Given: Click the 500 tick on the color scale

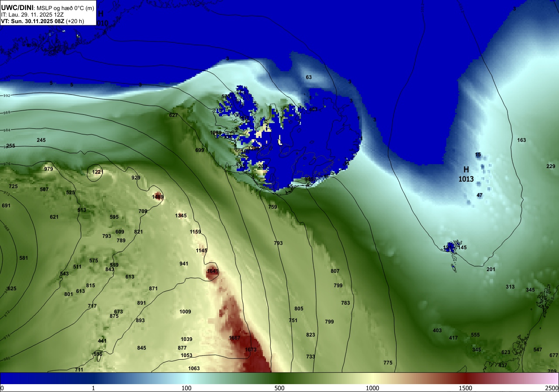Looking at the screenshot, I should 279,388.
